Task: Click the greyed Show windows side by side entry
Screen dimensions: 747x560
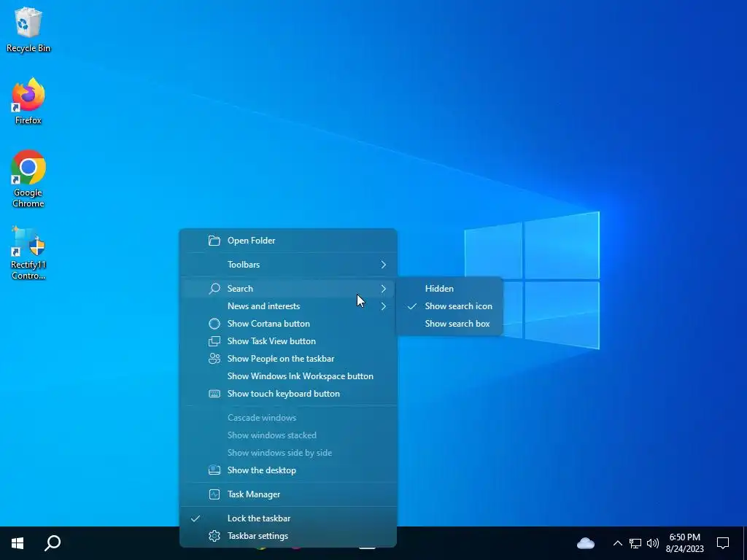Action: pos(288,453)
